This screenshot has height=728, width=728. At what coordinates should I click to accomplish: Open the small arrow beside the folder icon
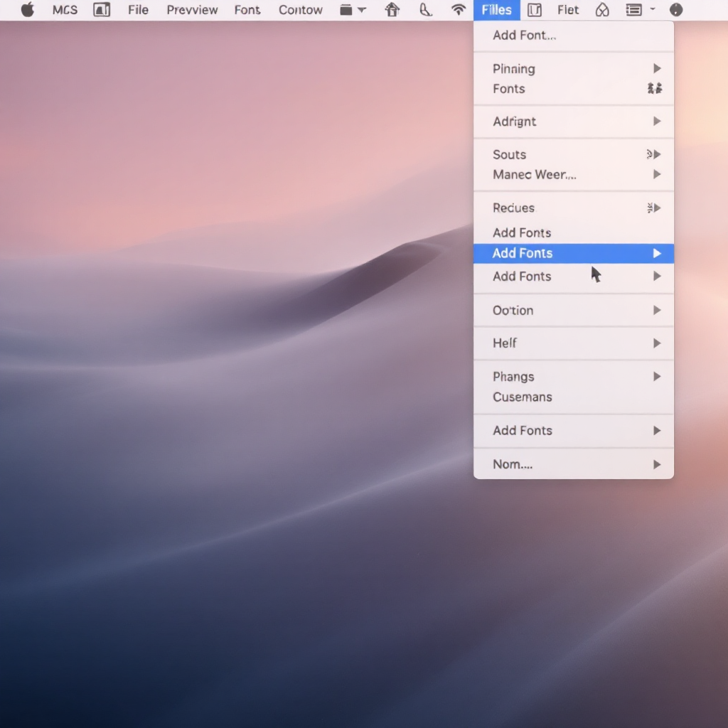click(362, 10)
